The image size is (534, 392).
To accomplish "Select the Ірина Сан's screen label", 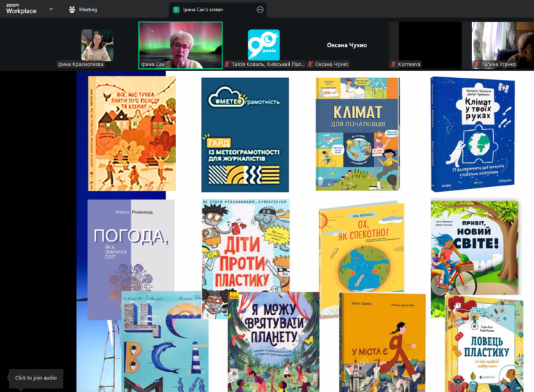I will point(206,10).
